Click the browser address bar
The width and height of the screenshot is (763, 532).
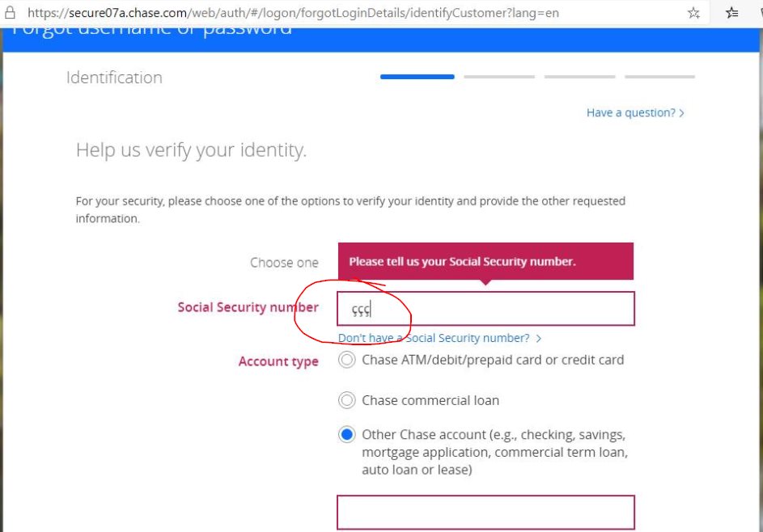tap(324, 12)
